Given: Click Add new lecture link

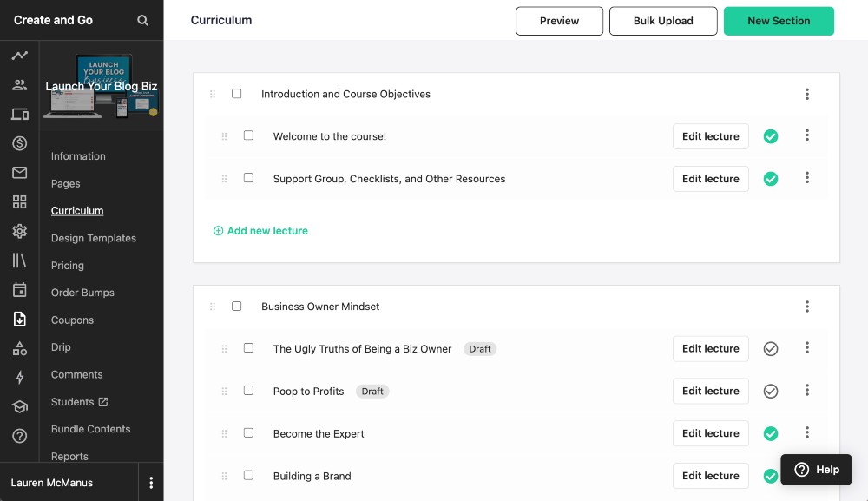Looking at the screenshot, I should tap(260, 230).
